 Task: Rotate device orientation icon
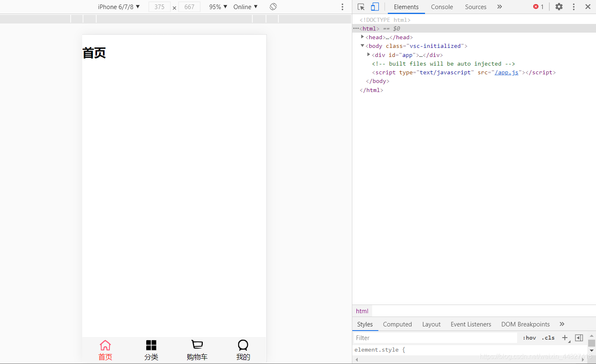click(273, 7)
